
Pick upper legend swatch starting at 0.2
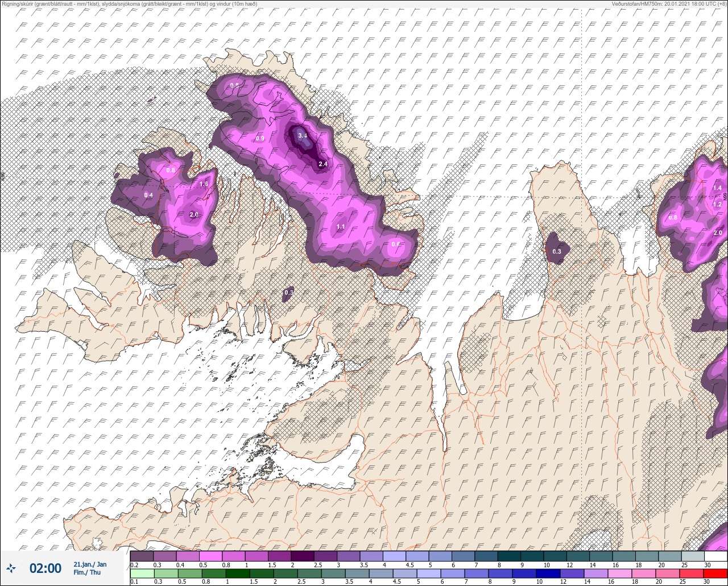click(x=142, y=556)
